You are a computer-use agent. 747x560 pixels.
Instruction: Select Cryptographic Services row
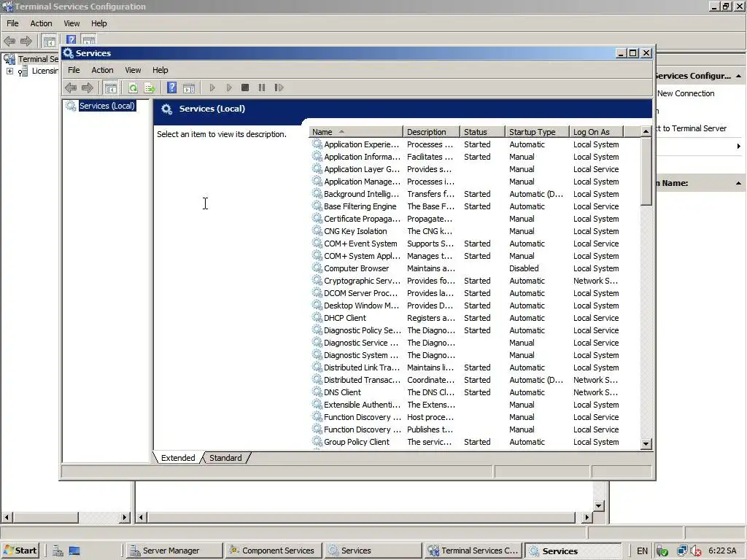pos(475,281)
